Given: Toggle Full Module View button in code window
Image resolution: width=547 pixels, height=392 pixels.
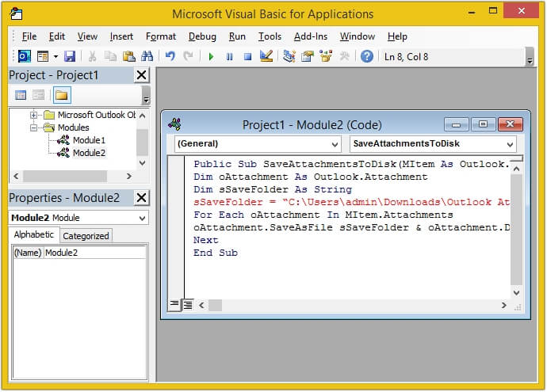Looking at the screenshot, I should click(188, 305).
